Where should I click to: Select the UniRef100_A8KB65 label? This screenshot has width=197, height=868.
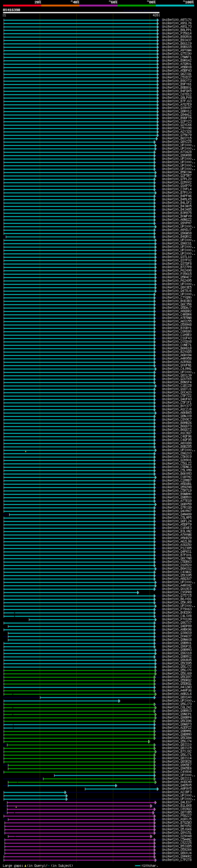(176, 413)
